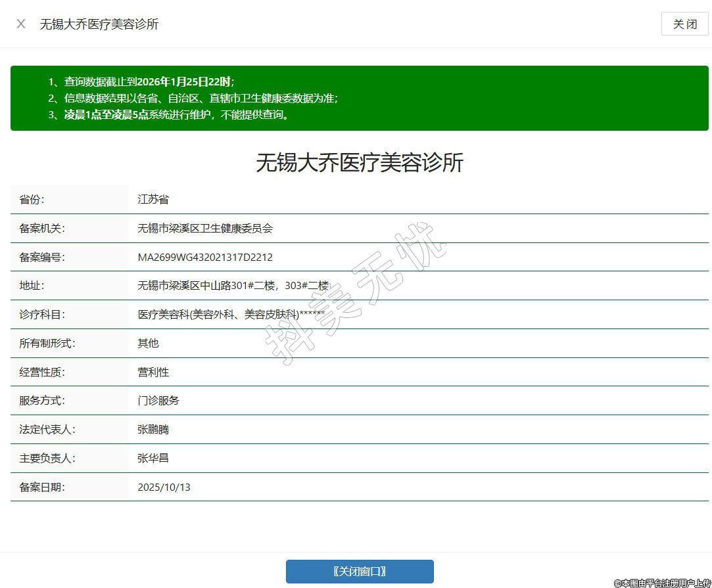Click the business nature value 营利性
Image resolution: width=712 pixels, height=588 pixels.
(x=153, y=372)
